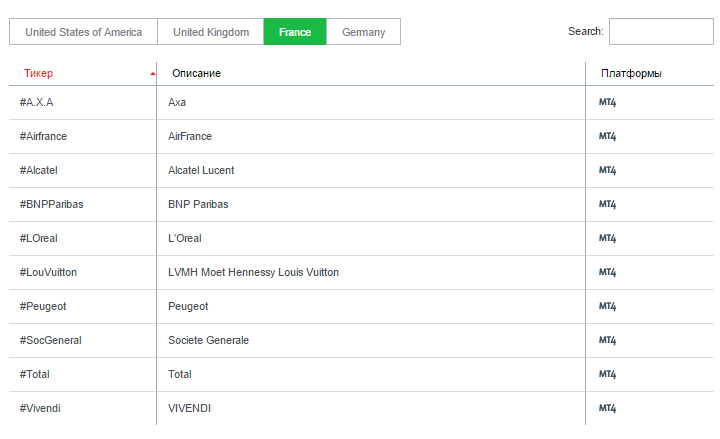Select ticker #Vivendi
This screenshot has height=439, width=720.
click(40, 408)
